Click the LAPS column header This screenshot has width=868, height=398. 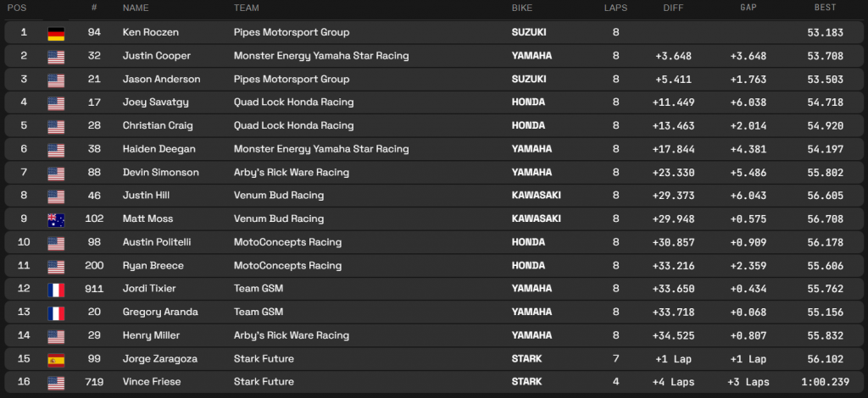[x=615, y=8]
